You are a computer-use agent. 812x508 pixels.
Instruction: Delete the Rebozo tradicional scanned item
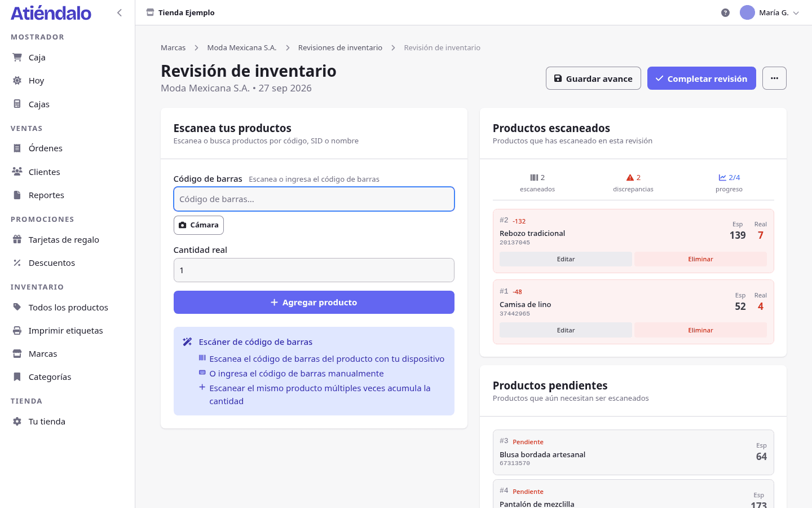point(700,259)
